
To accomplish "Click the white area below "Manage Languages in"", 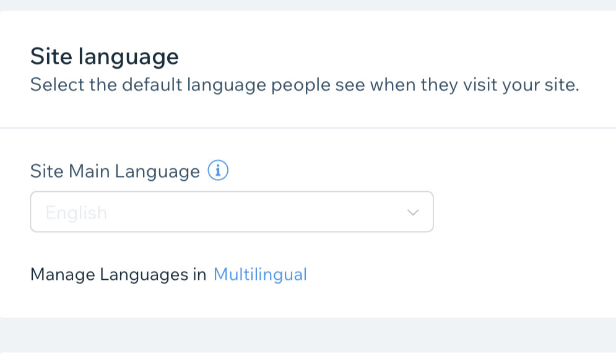I will tap(118, 301).
